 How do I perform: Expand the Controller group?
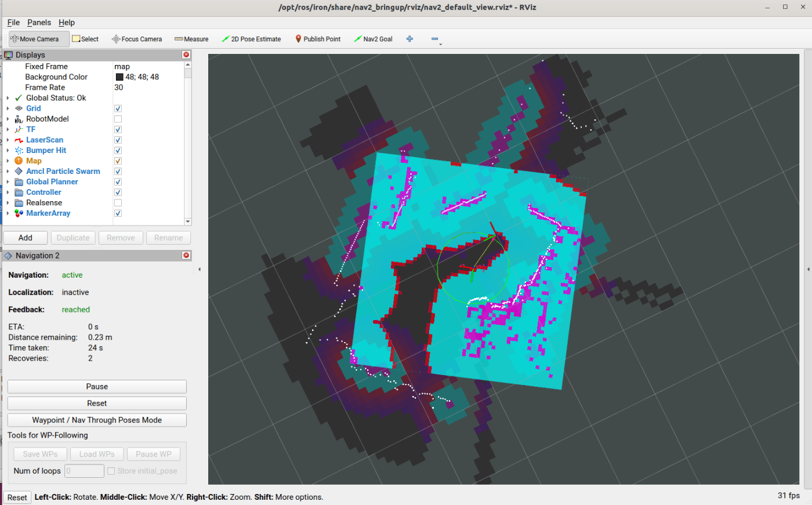coord(8,192)
